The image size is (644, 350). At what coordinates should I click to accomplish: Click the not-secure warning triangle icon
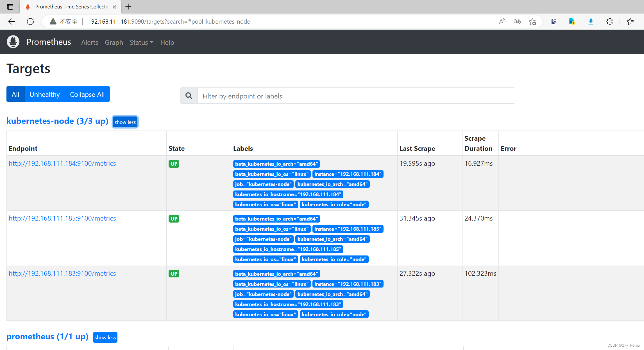[53, 22]
